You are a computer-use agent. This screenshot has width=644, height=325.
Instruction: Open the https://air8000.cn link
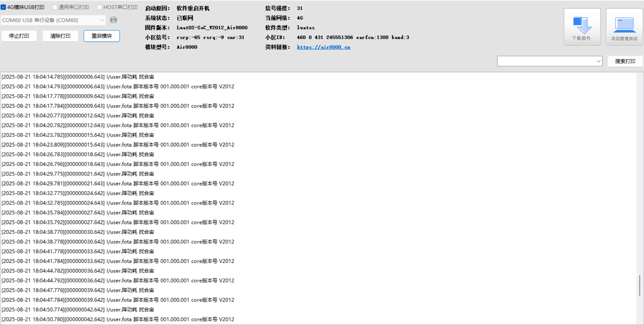pyautogui.click(x=323, y=47)
